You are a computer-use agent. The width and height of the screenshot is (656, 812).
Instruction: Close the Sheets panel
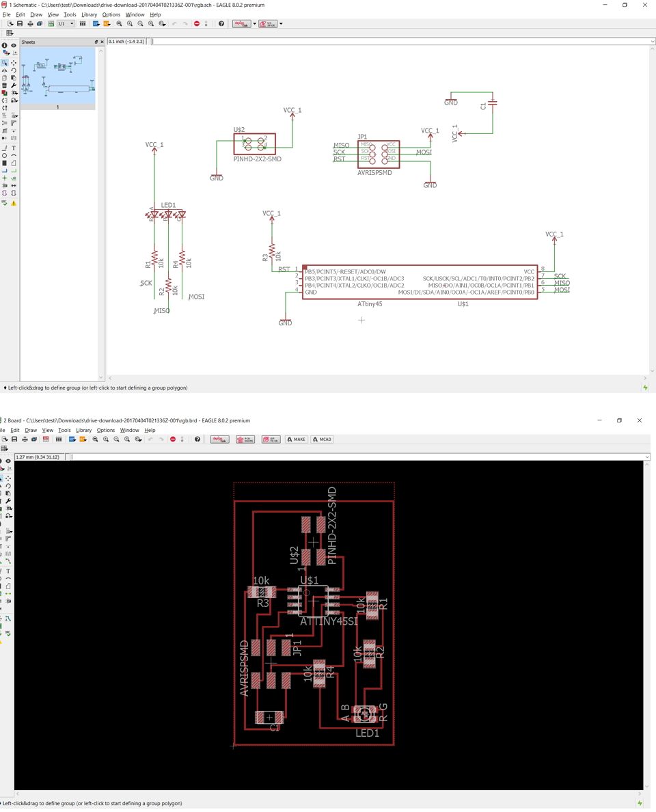click(x=102, y=42)
